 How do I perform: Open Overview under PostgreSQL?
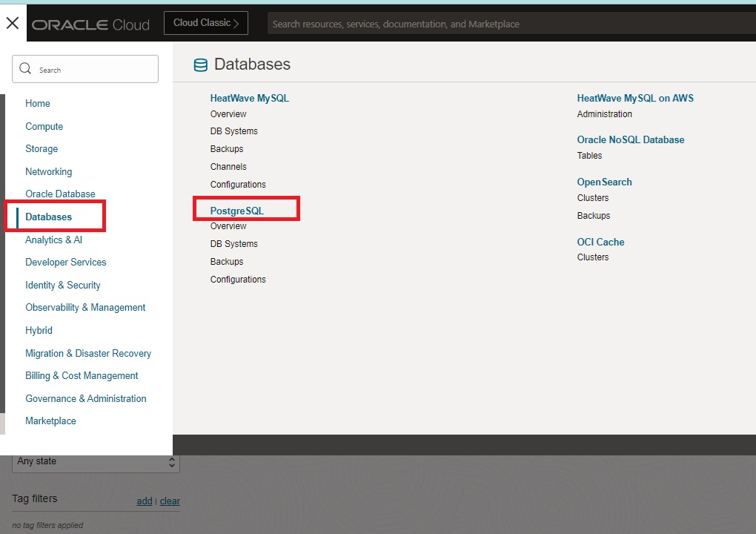228,225
